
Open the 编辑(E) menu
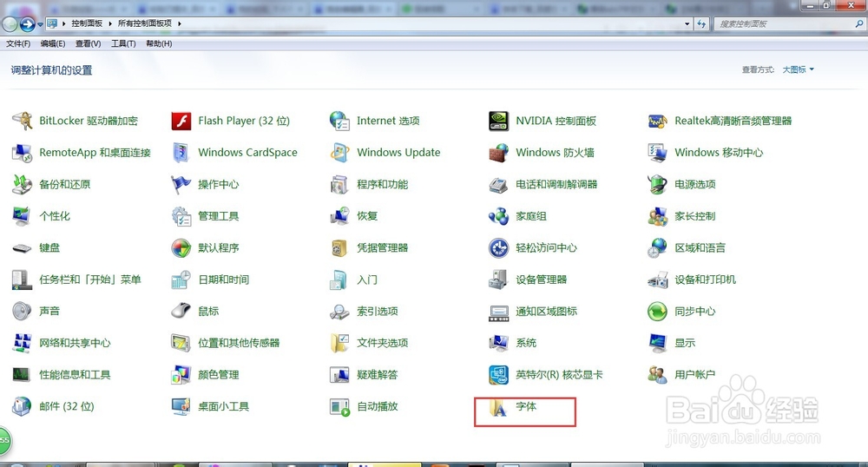click(x=53, y=43)
